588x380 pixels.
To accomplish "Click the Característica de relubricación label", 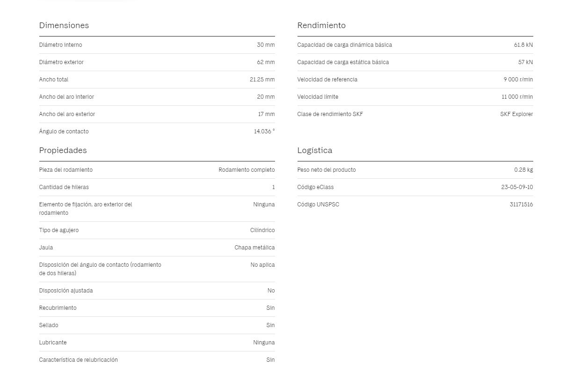I will pos(79,360).
